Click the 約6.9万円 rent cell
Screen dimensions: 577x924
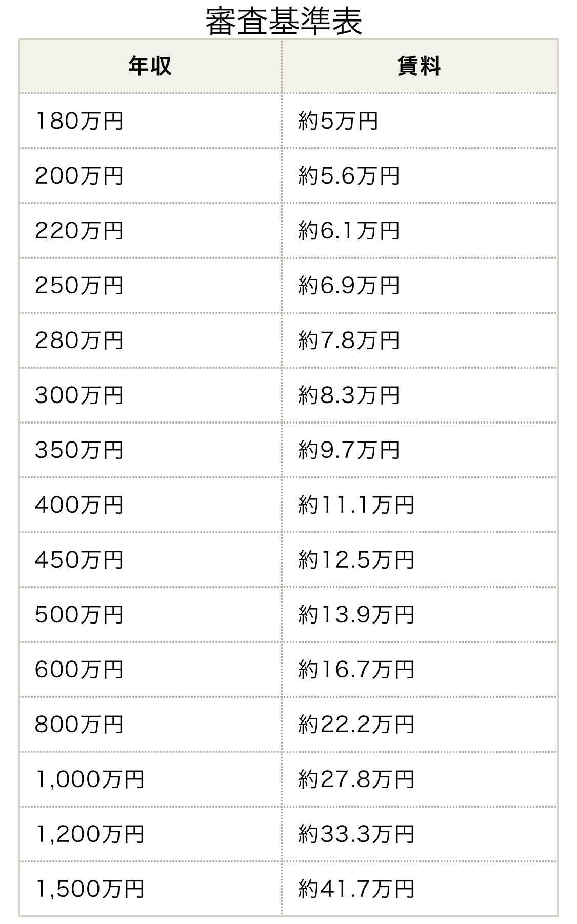pos(349,286)
